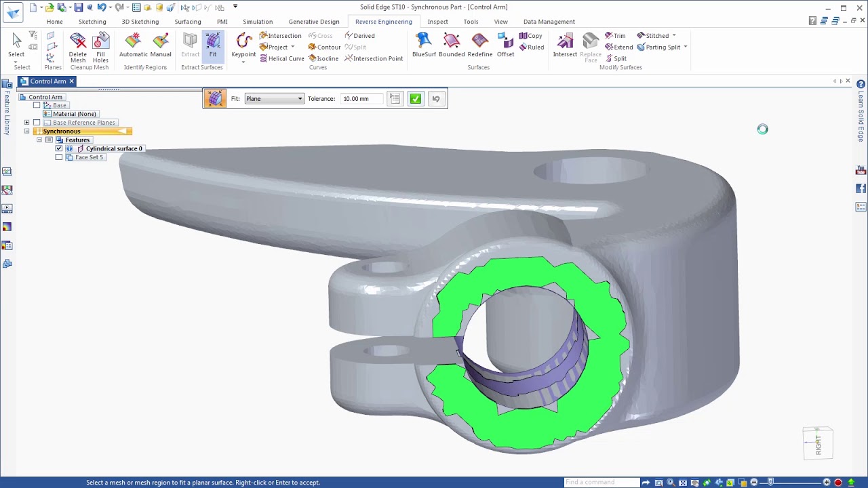868x488 pixels.
Task: Click the Keypoint curve tool
Action: click(x=243, y=45)
